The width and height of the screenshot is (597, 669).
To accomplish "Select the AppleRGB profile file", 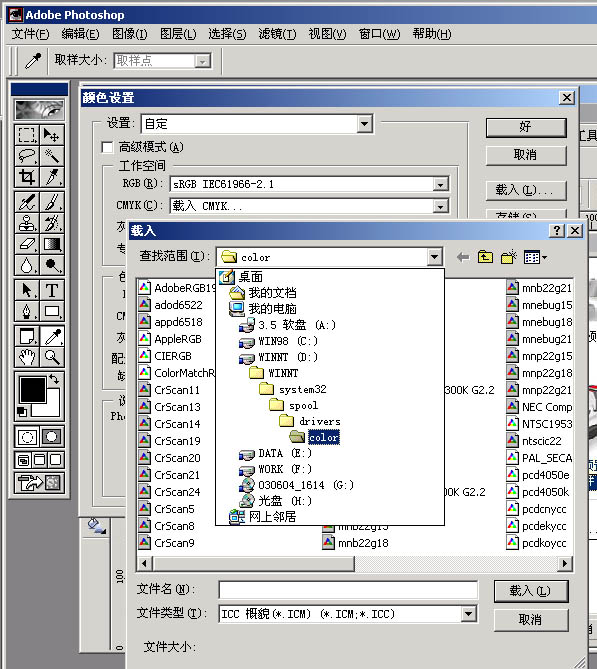I will click(x=171, y=339).
